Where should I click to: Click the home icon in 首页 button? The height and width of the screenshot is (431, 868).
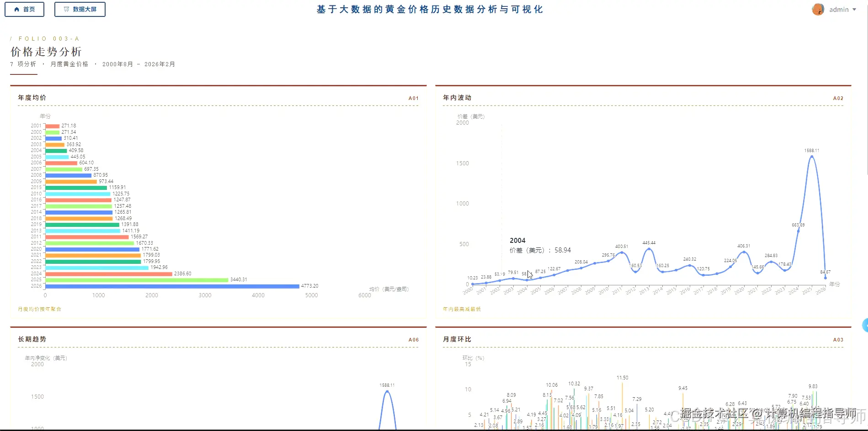(x=17, y=9)
